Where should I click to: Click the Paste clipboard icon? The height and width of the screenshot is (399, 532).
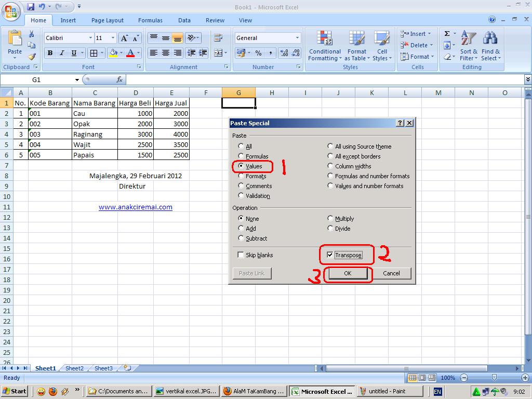tap(15, 38)
